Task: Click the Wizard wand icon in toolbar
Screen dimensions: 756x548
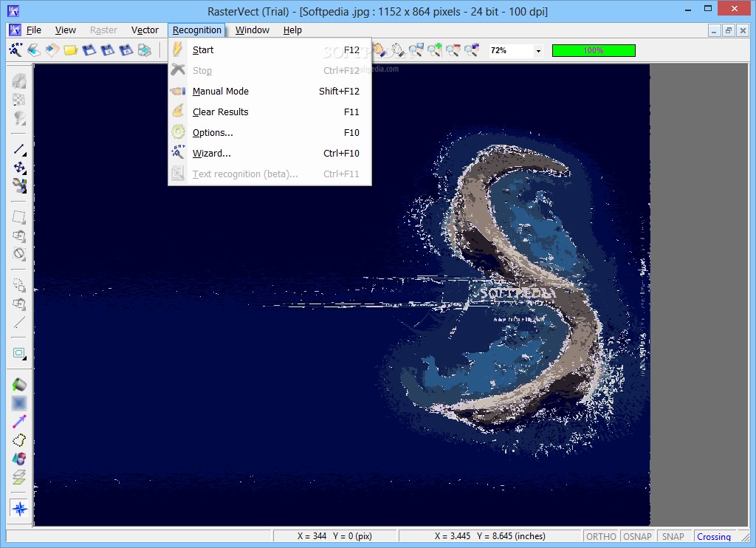Action: coord(16,49)
